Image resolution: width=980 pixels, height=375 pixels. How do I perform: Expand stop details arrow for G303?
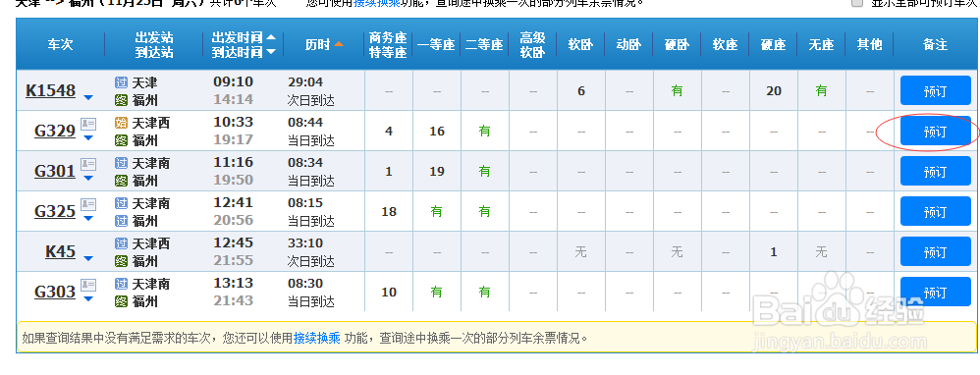coord(88,298)
